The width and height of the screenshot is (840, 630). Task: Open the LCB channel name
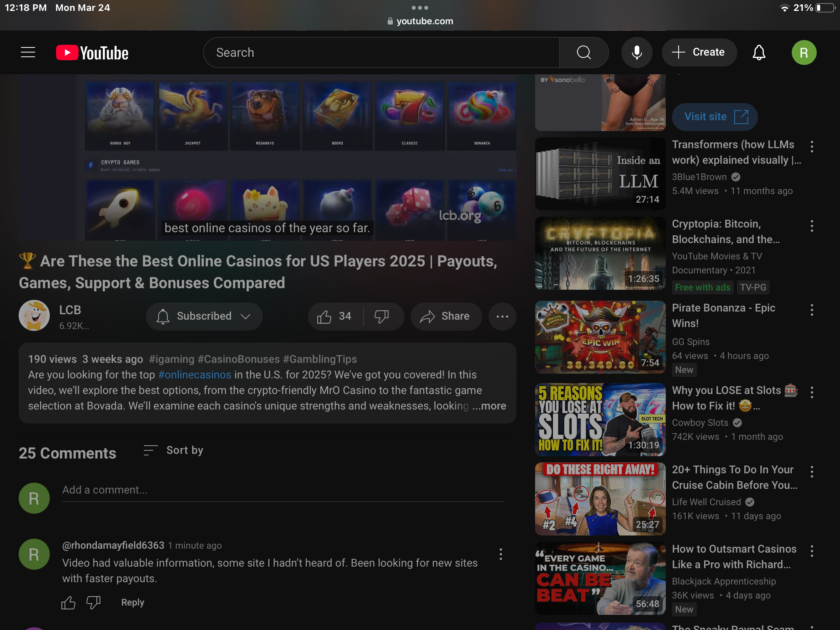70,310
